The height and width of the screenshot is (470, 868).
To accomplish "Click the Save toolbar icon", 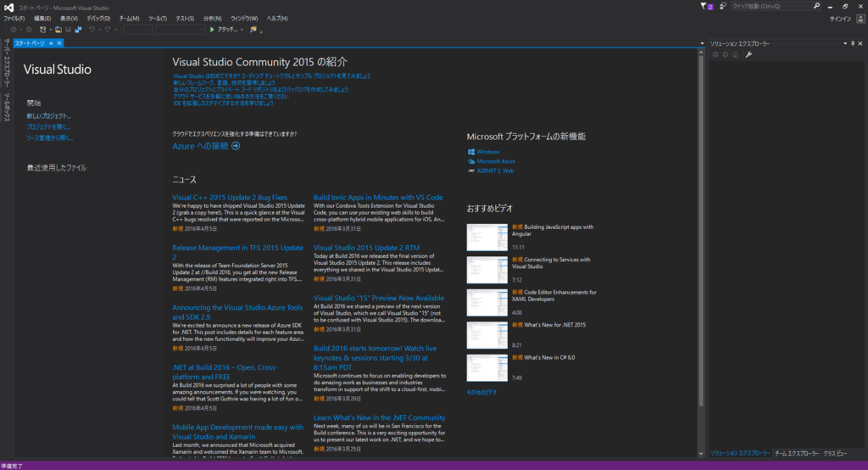I will click(x=68, y=30).
